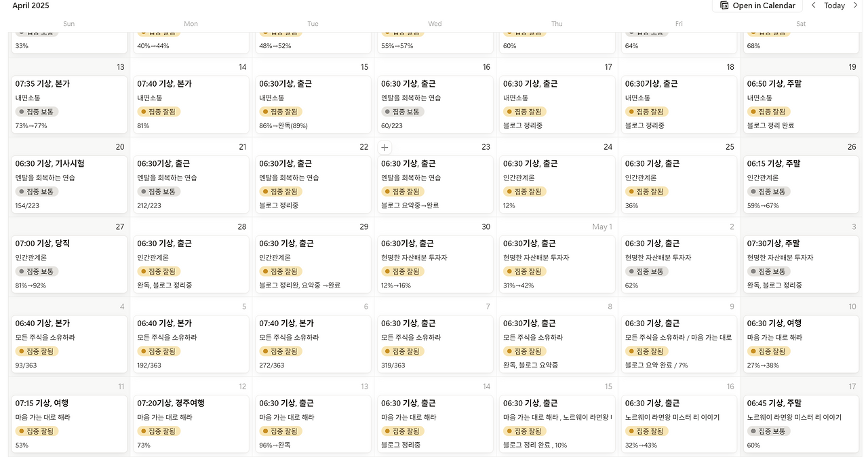Open the "06:45 기상, 주말" card

(774, 403)
